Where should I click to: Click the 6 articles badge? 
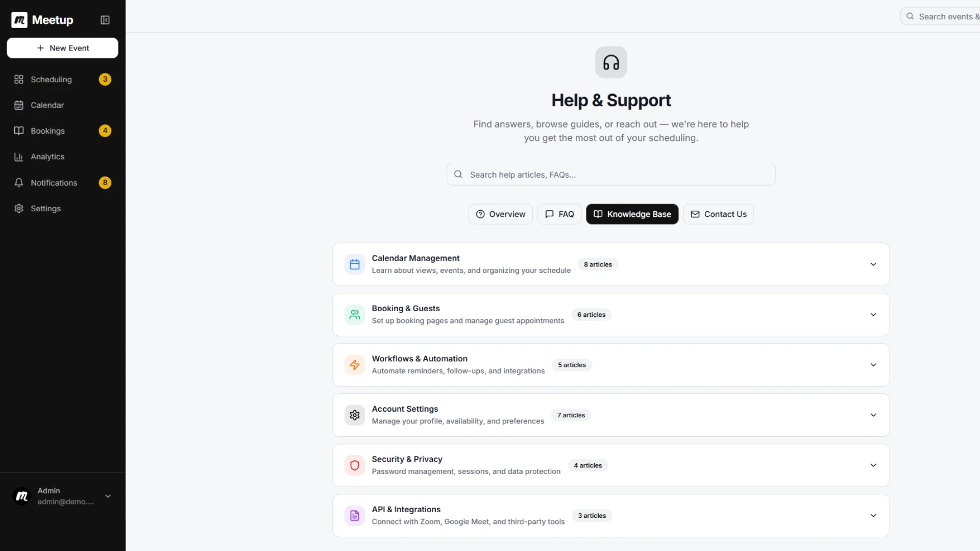[591, 315]
